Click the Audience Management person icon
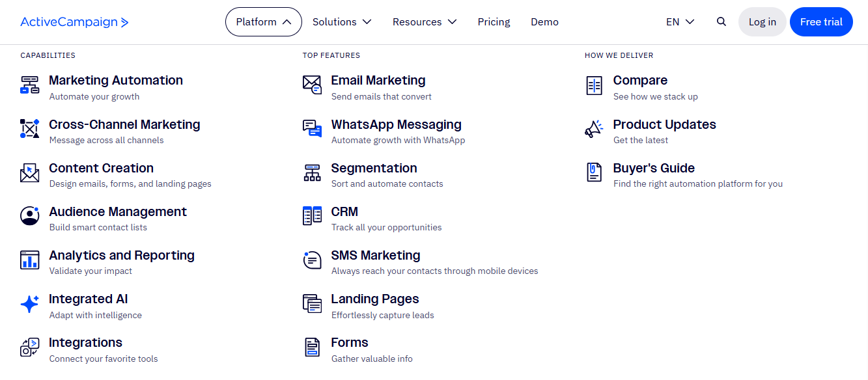The width and height of the screenshot is (868, 380). pyautogui.click(x=29, y=216)
